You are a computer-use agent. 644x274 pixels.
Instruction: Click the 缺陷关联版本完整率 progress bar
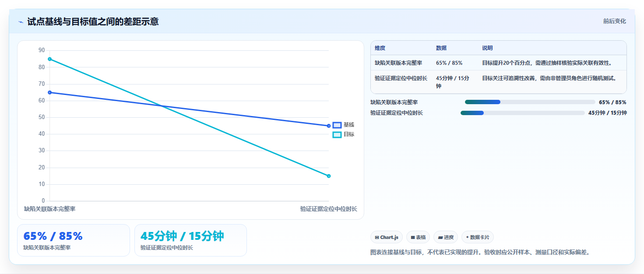point(530,102)
